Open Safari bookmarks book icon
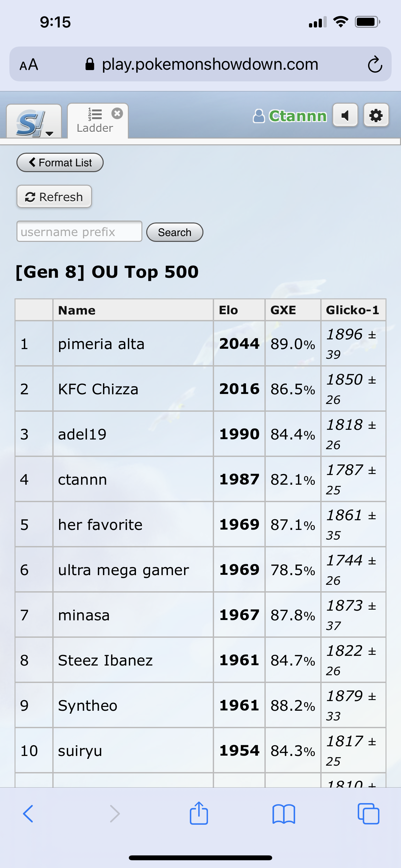 (x=284, y=814)
